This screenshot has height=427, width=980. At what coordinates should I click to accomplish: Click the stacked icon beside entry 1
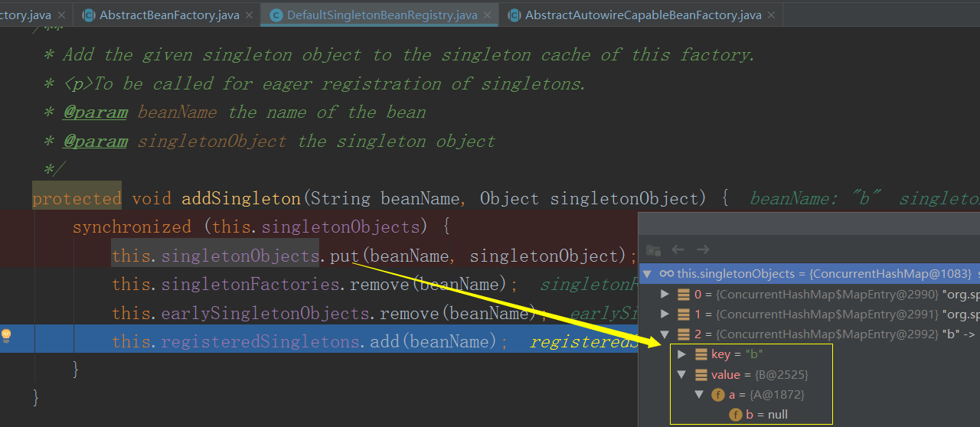point(683,314)
